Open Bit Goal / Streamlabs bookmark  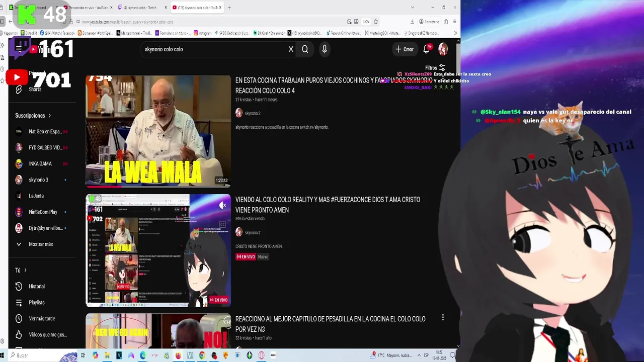point(269,33)
